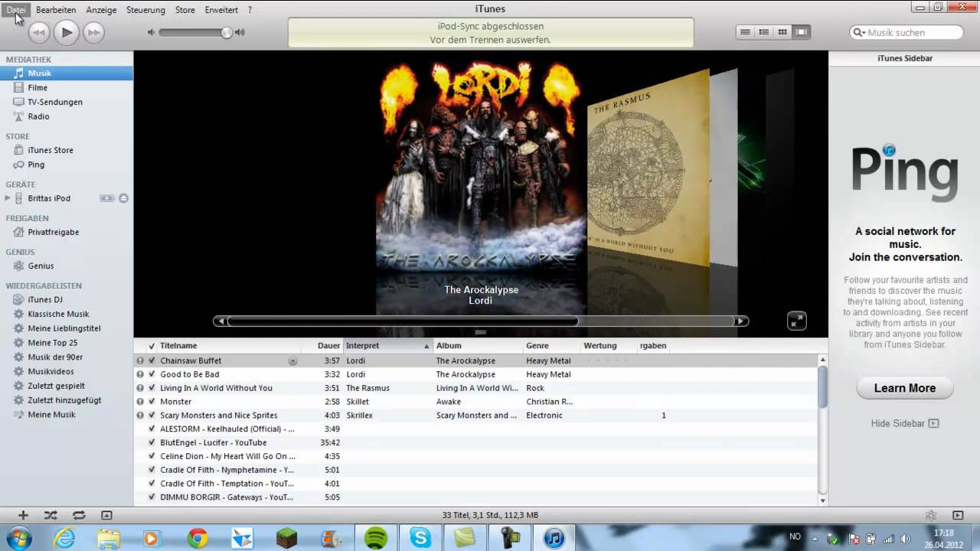Switch to Cover Flow view
The width and height of the screenshot is (980, 551).
[802, 32]
